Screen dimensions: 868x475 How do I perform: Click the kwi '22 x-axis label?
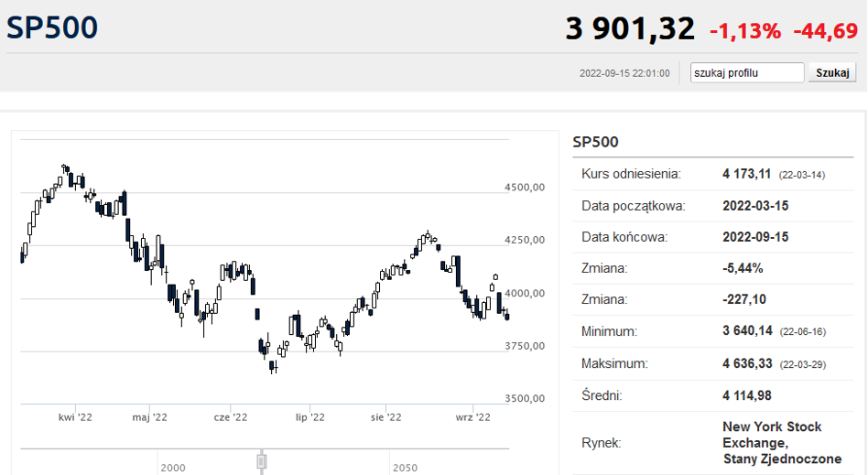tap(75, 416)
